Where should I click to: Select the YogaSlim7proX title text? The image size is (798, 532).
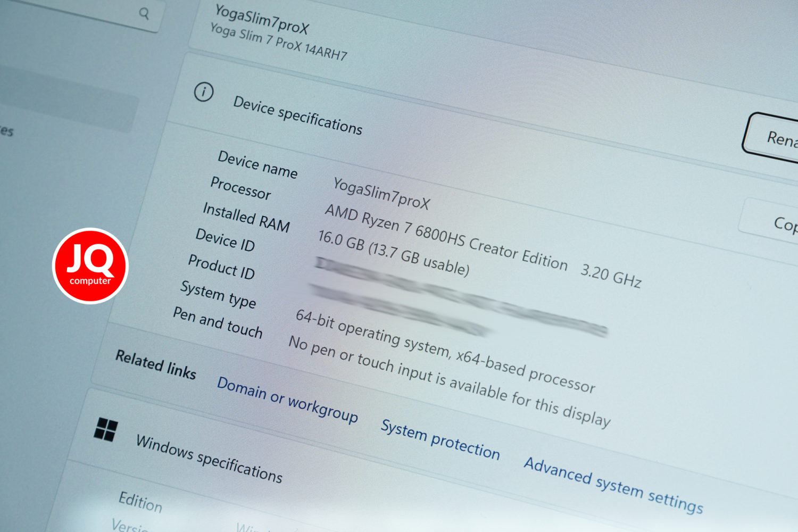262,19
